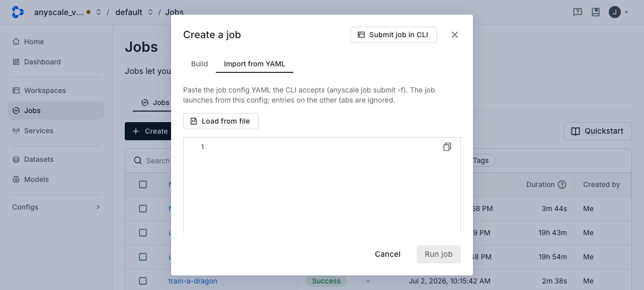Click the Load from file button
644x290 pixels.
[x=221, y=121]
